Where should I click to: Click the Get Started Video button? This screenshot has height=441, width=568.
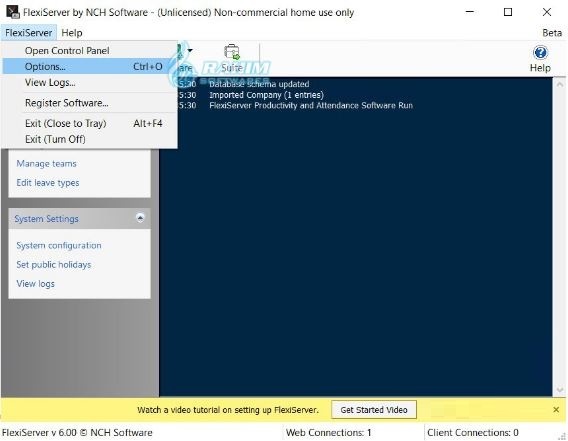click(374, 410)
